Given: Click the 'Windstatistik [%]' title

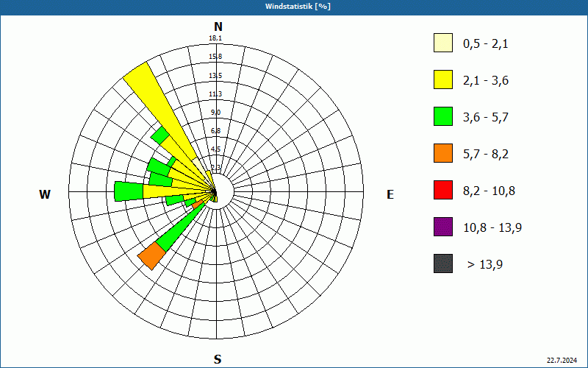Looking at the screenshot, I should coord(298,7).
